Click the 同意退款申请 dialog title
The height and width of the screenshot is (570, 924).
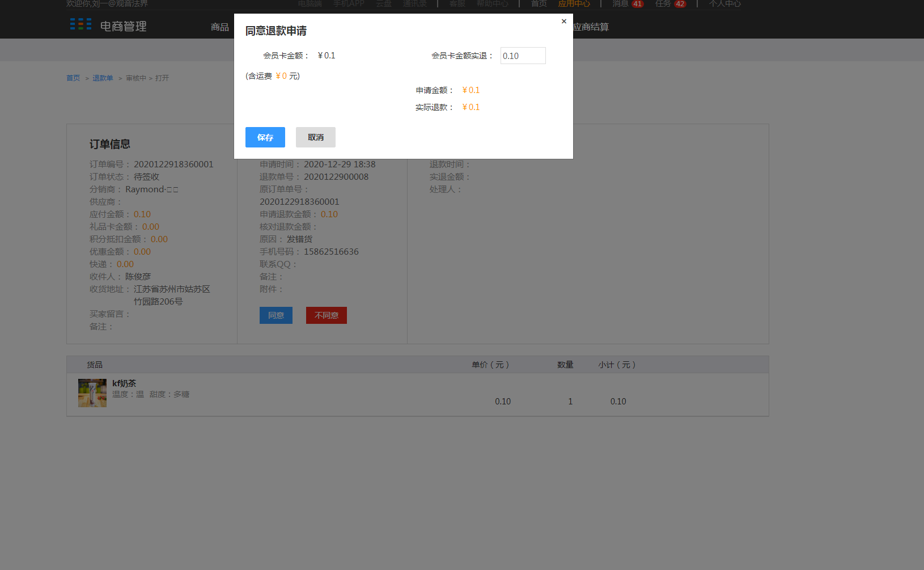coord(276,31)
